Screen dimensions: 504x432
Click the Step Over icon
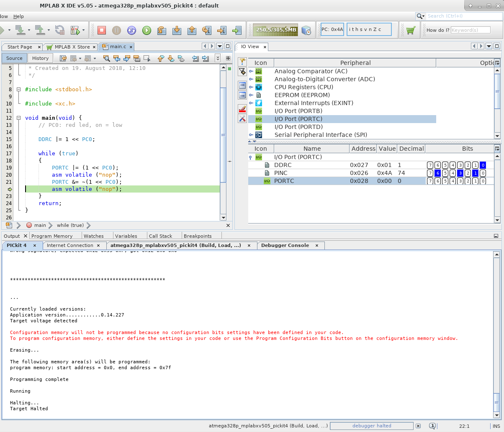162,30
